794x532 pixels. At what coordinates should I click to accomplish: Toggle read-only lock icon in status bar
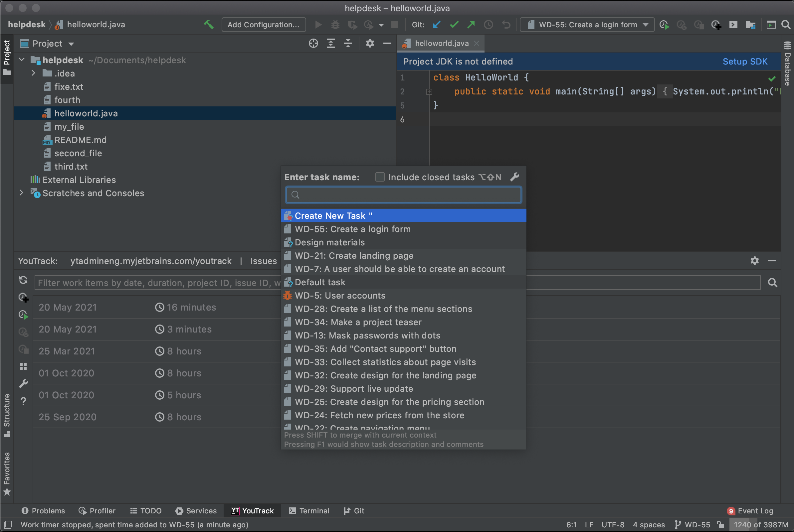(x=720, y=525)
